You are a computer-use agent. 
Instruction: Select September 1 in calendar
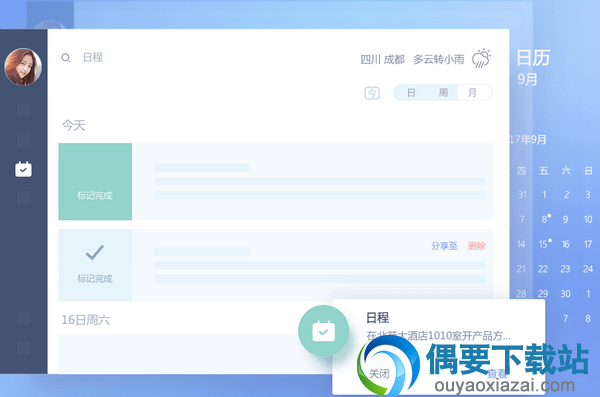point(544,194)
